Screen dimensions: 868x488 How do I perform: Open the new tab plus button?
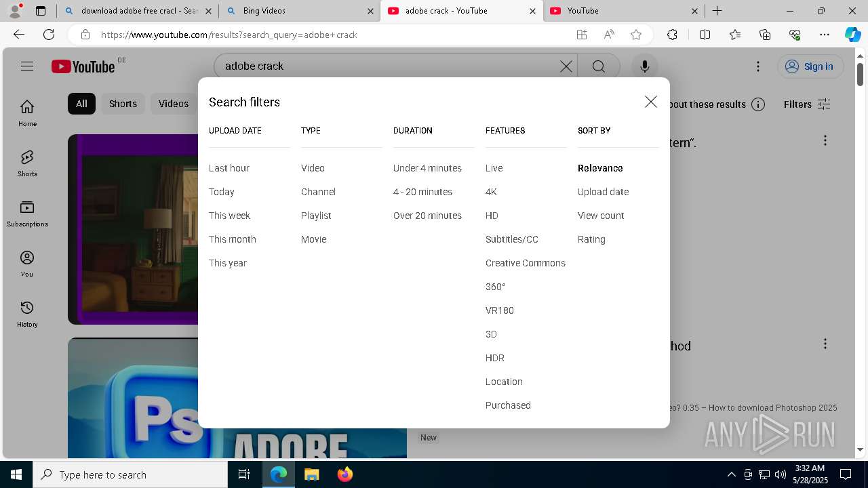point(717,11)
